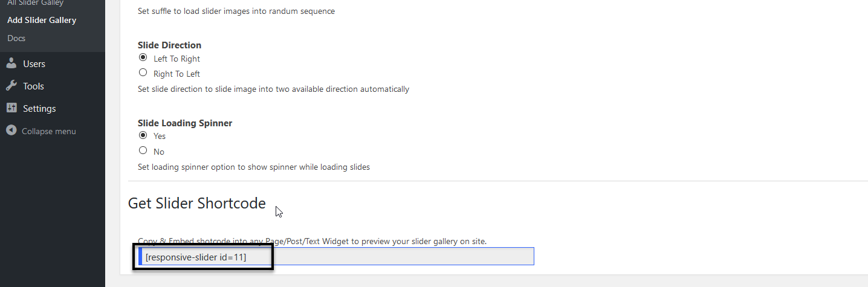Open the Settings menu label
The image size is (868, 287).
(39, 109)
